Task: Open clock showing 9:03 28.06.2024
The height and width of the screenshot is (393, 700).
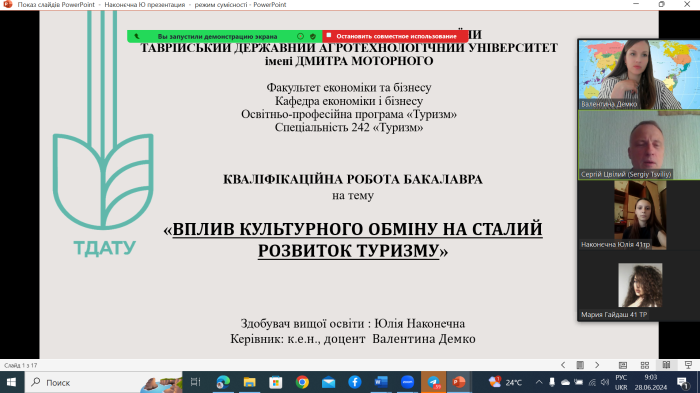Action: [x=650, y=382]
